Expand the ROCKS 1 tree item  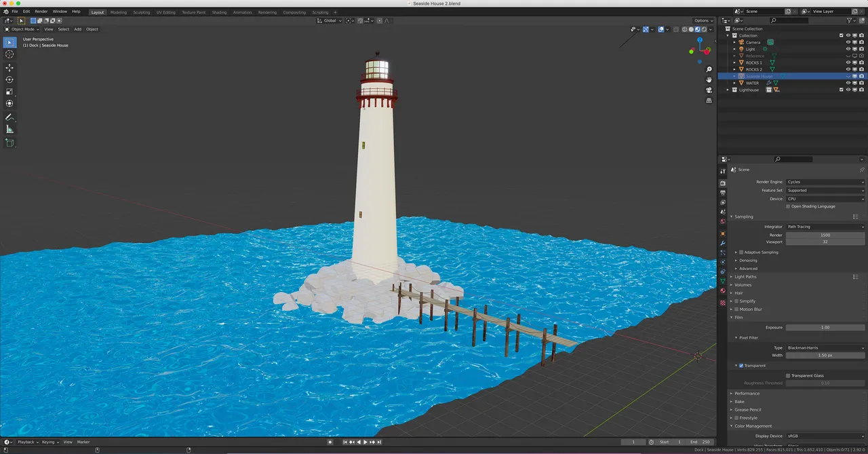pyautogui.click(x=734, y=62)
